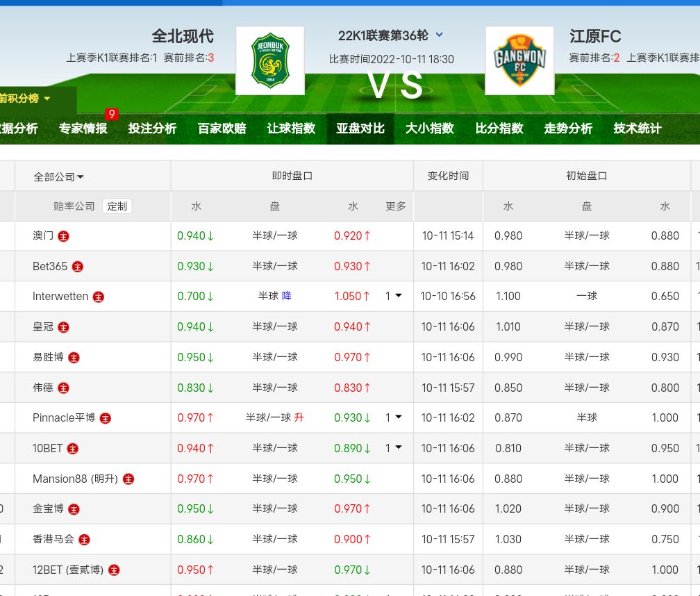Image resolution: width=700 pixels, height=596 pixels.
Task: Expand more odds changes for Interwetten row
Action: [394, 296]
